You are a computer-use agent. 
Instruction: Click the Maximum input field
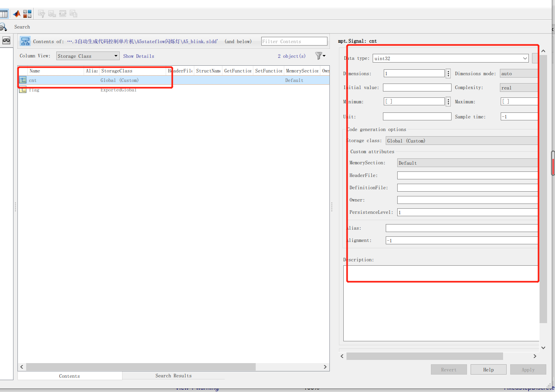[519, 101]
